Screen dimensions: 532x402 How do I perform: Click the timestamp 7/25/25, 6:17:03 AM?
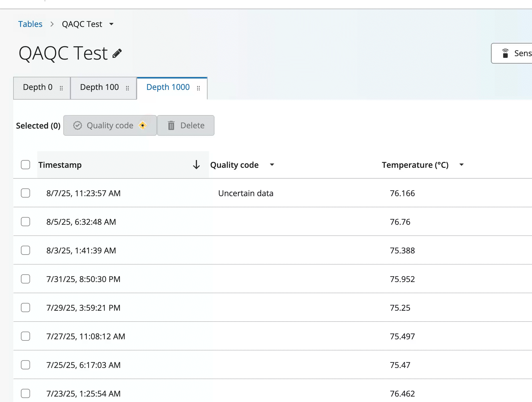point(83,365)
